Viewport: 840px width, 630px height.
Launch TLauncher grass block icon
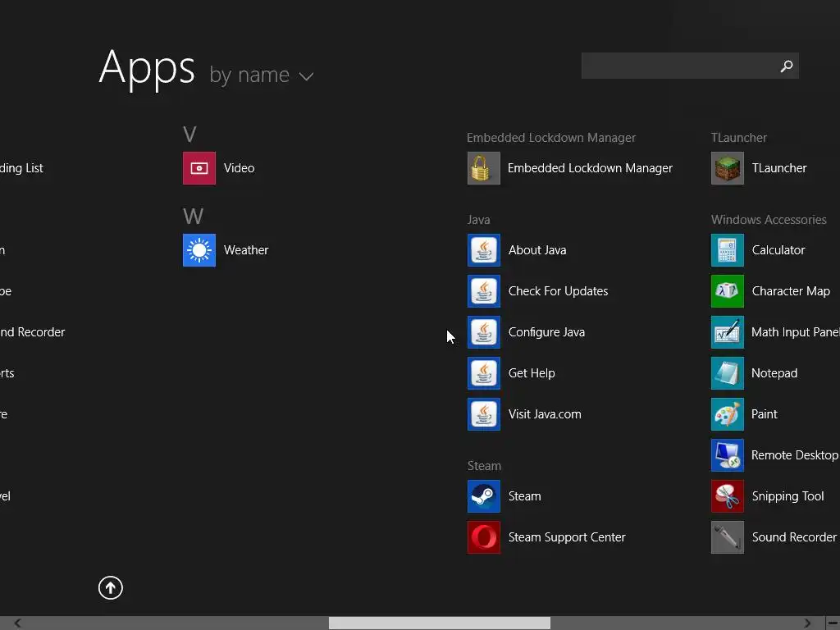click(728, 168)
